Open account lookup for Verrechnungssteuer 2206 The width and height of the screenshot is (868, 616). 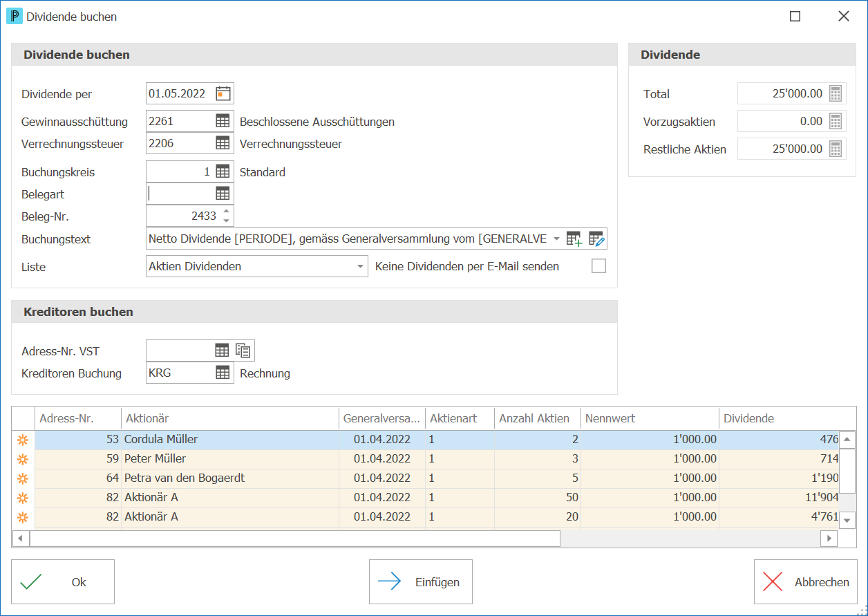(x=223, y=144)
